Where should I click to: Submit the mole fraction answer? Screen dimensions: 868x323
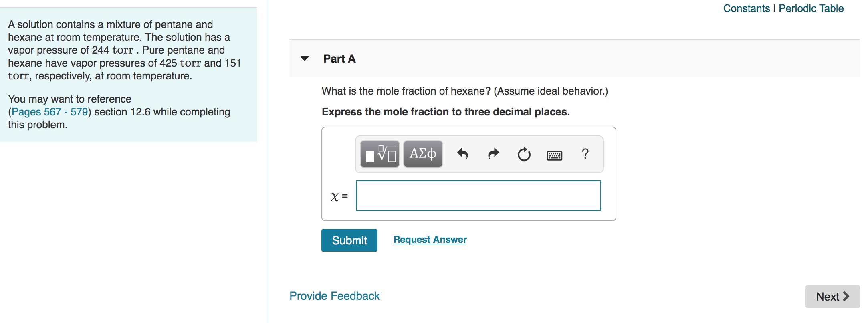pyautogui.click(x=349, y=240)
